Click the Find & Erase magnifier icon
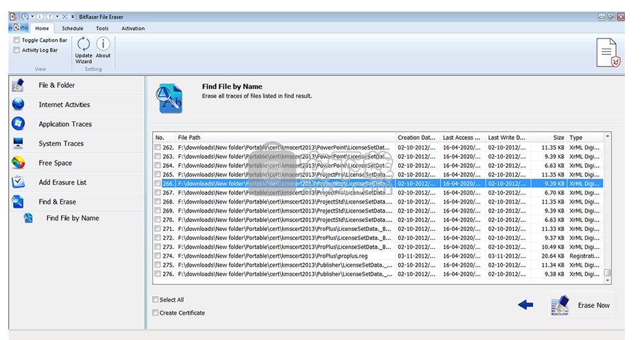This screenshot has height=340, width=644. pyautogui.click(x=18, y=202)
